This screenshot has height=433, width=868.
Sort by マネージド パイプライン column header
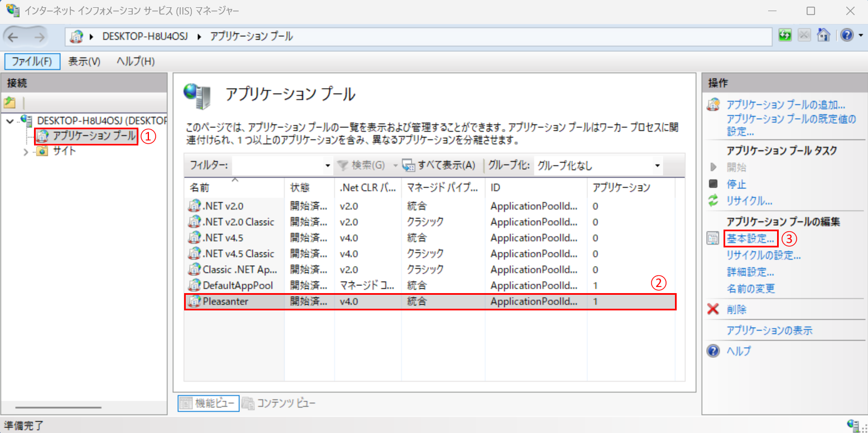pos(443,187)
